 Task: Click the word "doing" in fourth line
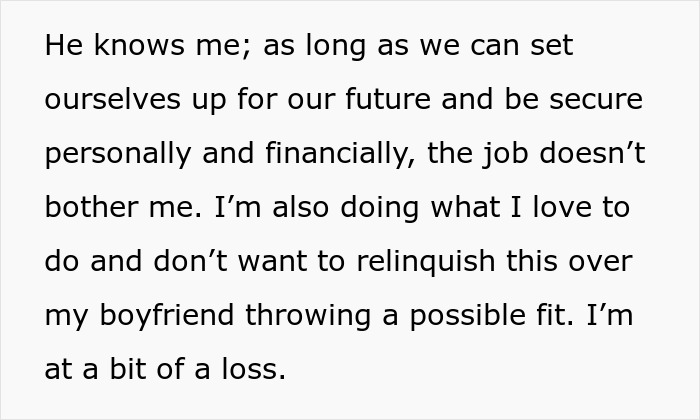(x=379, y=208)
